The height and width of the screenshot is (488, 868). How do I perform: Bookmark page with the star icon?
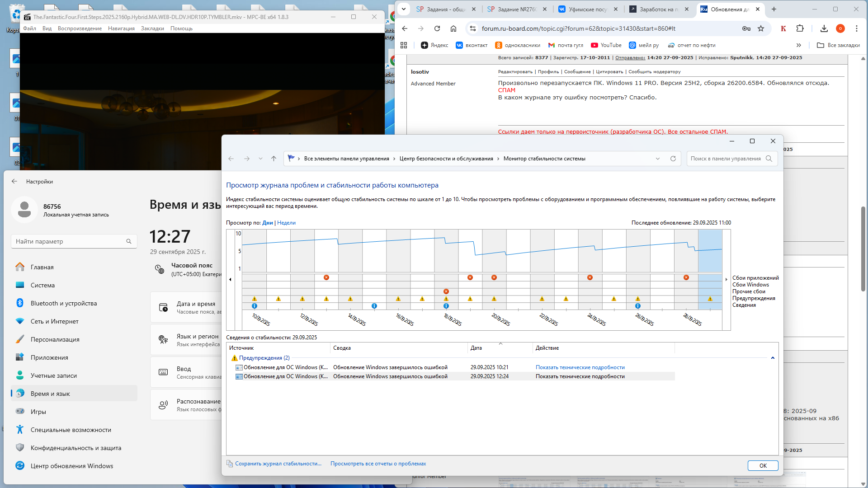pyautogui.click(x=761, y=28)
